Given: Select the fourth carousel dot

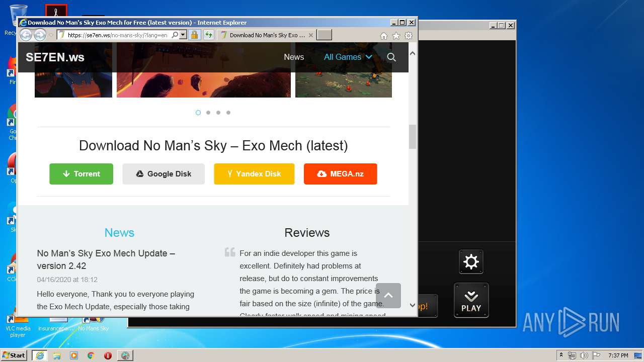Looking at the screenshot, I should 228,113.
